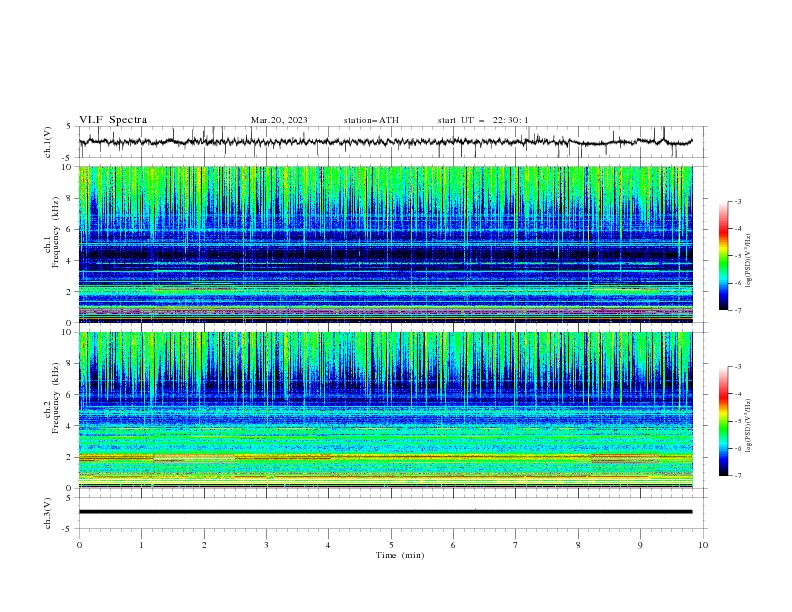This screenshot has height=612, width=792.
Task: Click the ch.2 color scale bar
Action: coord(723,421)
